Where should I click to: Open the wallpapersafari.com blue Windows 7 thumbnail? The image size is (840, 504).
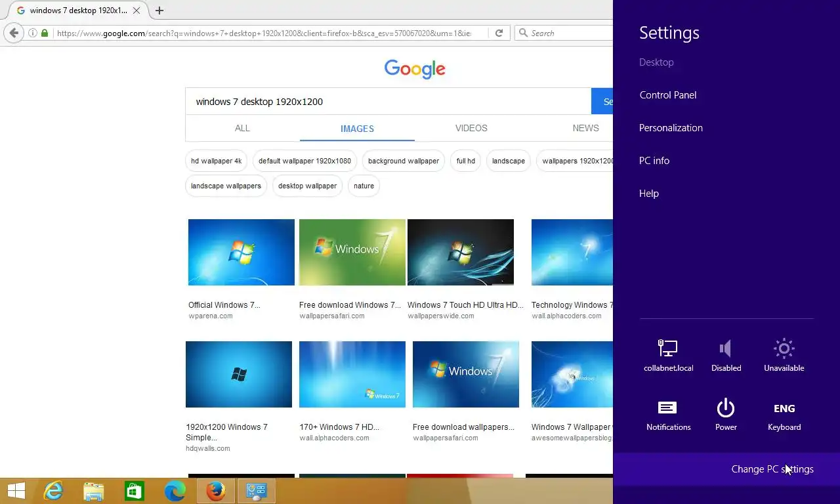pos(466,374)
